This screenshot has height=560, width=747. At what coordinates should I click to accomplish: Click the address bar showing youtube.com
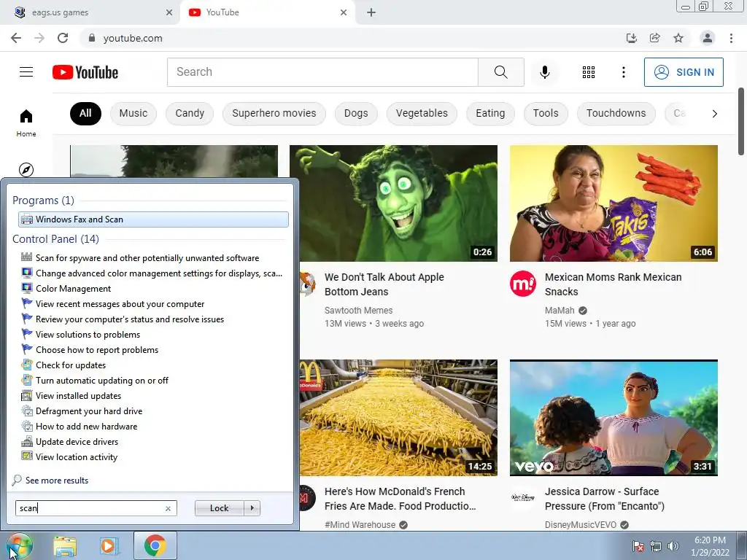coord(352,38)
